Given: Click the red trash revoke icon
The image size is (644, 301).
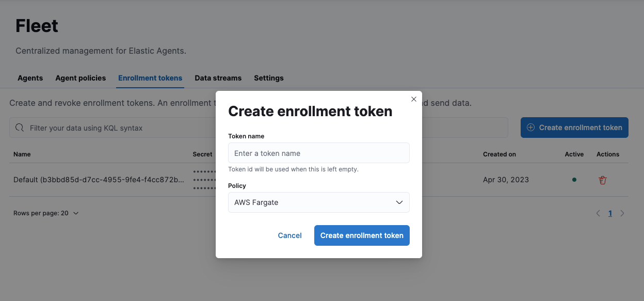Looking at the screenshot, I should pos(602,180).
